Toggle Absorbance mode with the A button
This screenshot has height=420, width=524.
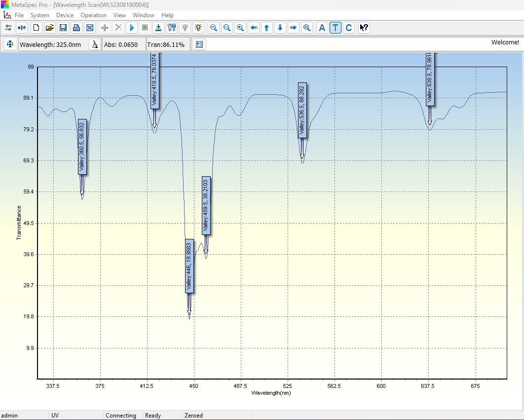[322, 28]
